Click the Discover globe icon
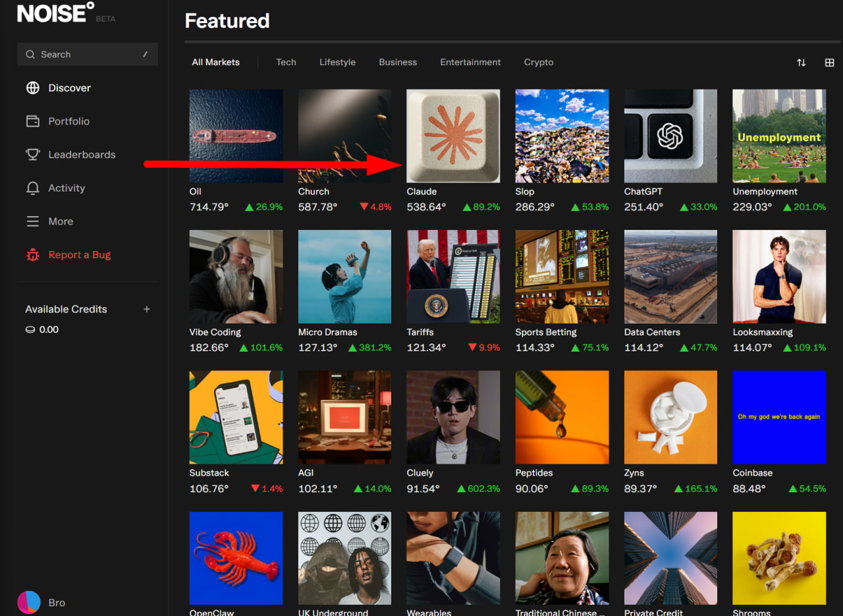 (32, 88)
